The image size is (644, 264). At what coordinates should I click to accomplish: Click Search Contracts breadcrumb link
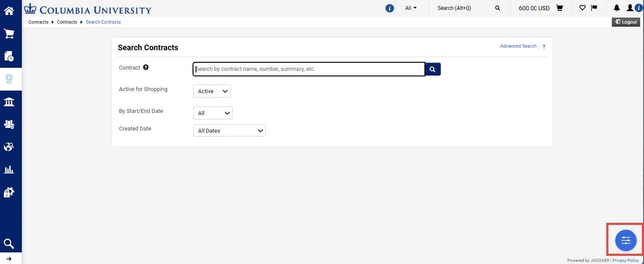pos(103,22)
